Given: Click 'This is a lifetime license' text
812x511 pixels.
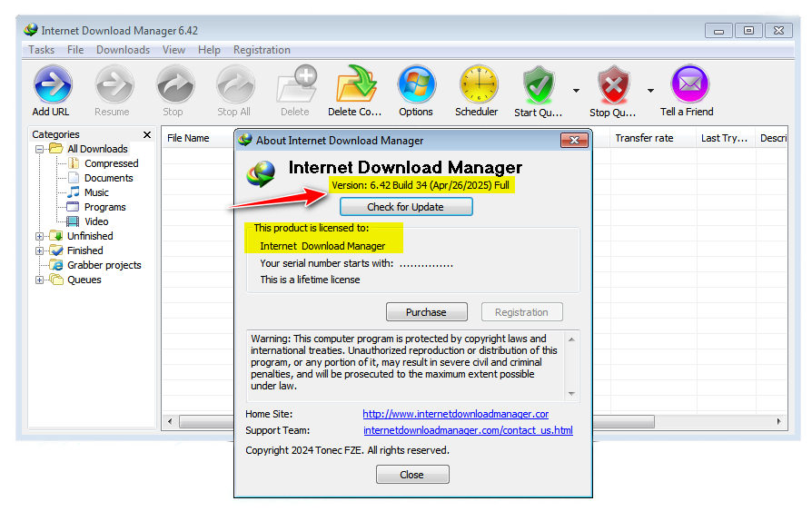Looking at the screenshot, I should click(310, 280).
